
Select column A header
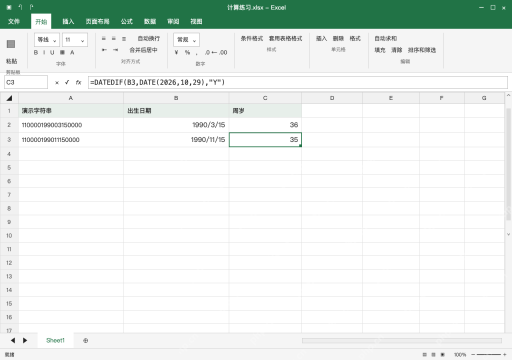pyautogui.click(x=71, y=98)
